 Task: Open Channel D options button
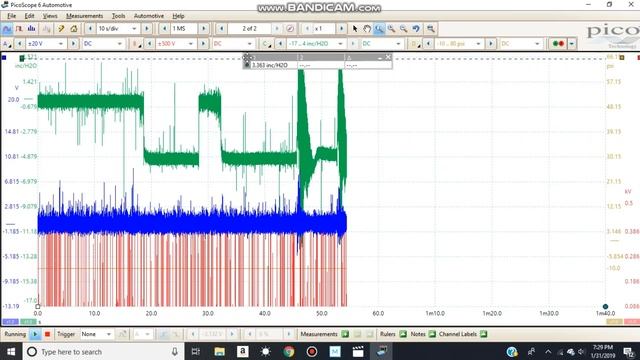[414, 44]
